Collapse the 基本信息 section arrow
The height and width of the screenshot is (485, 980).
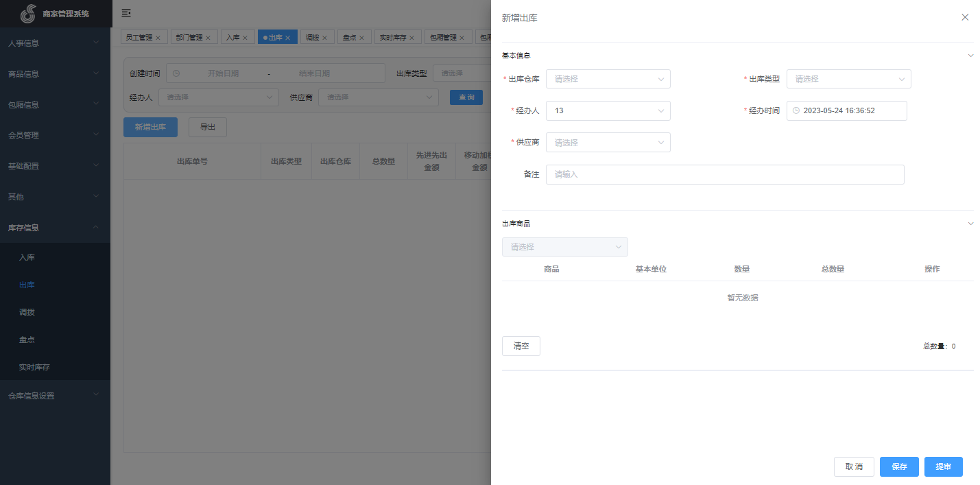click(x=970, y=56)
